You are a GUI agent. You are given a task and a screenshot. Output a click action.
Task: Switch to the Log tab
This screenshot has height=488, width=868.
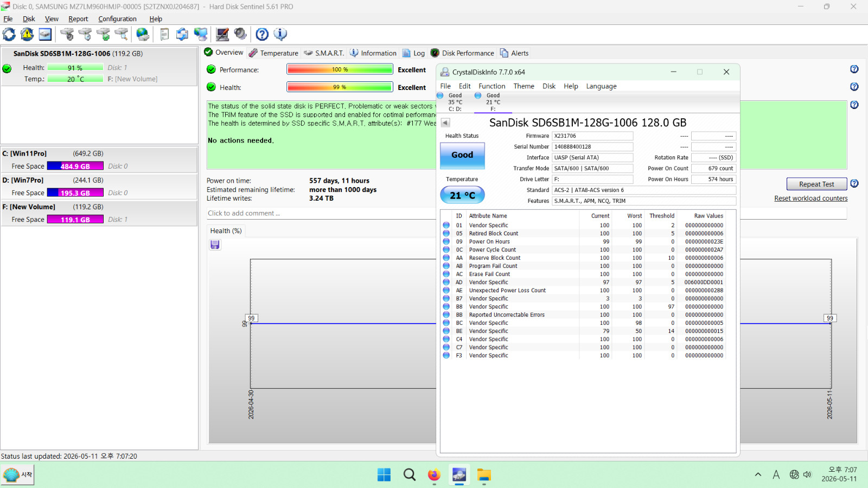coord(413,53)
